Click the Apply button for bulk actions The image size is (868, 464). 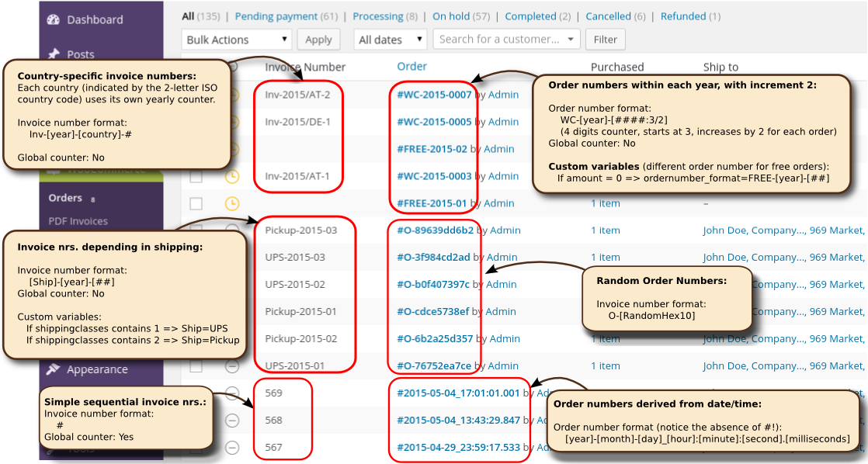(x=318, y=40)
